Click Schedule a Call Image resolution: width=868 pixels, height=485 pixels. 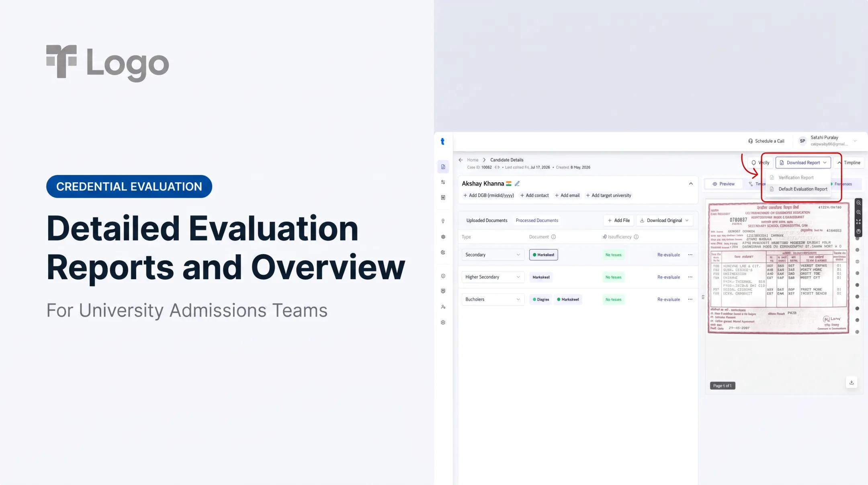[766, 141]
